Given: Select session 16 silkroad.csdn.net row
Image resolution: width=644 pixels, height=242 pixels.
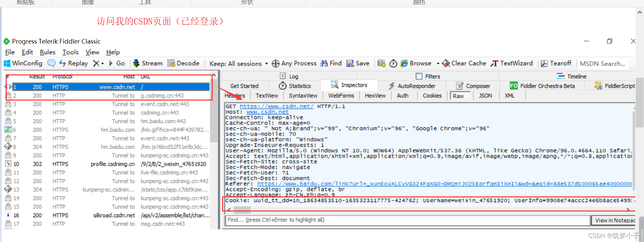Looking at the screenshot, I should 107,215.
